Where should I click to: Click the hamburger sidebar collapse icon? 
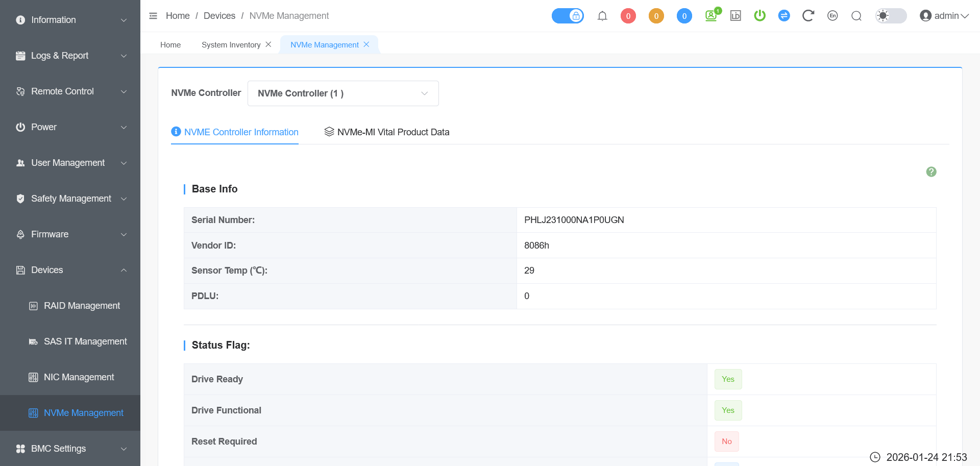coord(153,16)
